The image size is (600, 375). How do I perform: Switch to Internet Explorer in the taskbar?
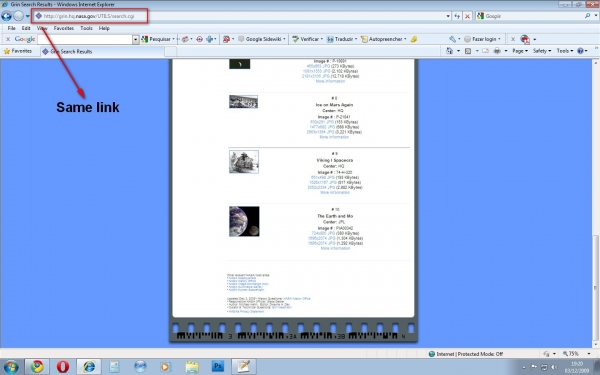tap(89, 367)
